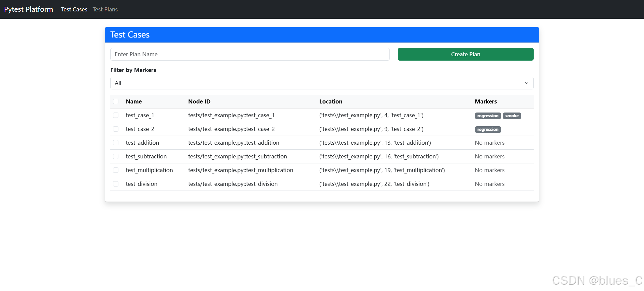Toggle the select-all checkbox in table header

point(116,101)
